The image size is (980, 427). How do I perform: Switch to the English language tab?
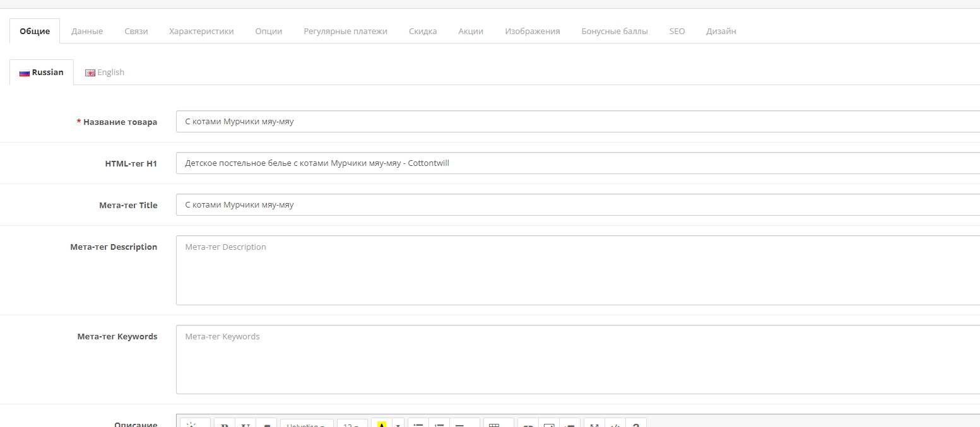click(105, 73)
